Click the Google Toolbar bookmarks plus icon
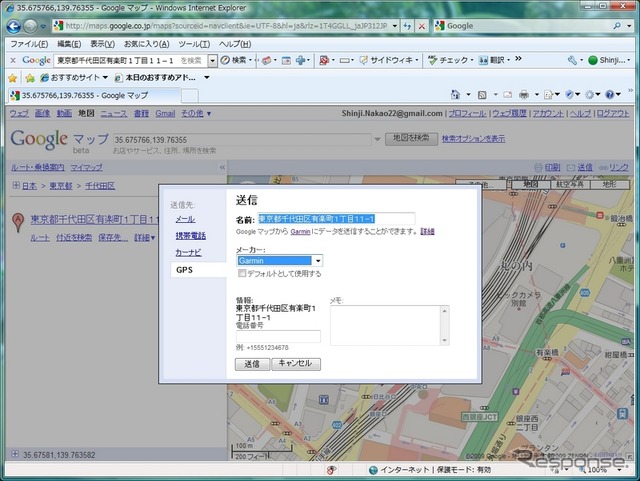The image size is (640, 481). click(301, 60)
